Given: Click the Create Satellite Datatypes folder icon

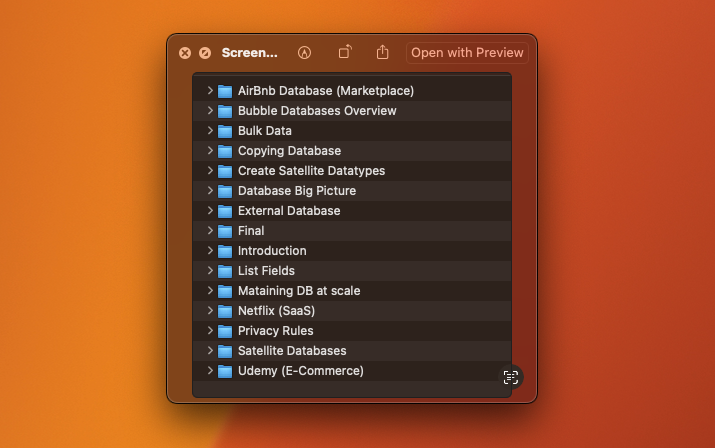Looking at the screenshot, I should [x=225, y=171].
